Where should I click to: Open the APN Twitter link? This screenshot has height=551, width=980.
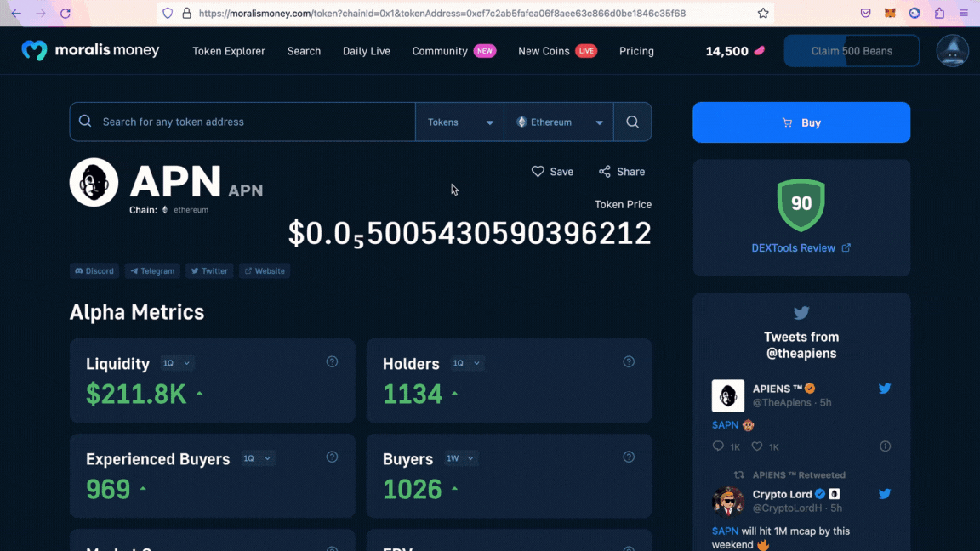[x=209, y=271]
